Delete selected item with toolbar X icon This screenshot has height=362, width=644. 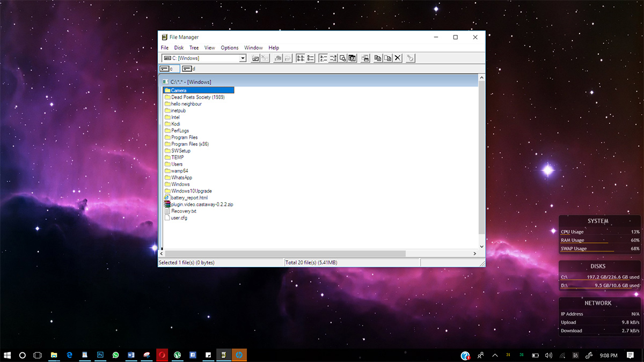[398, 58]
